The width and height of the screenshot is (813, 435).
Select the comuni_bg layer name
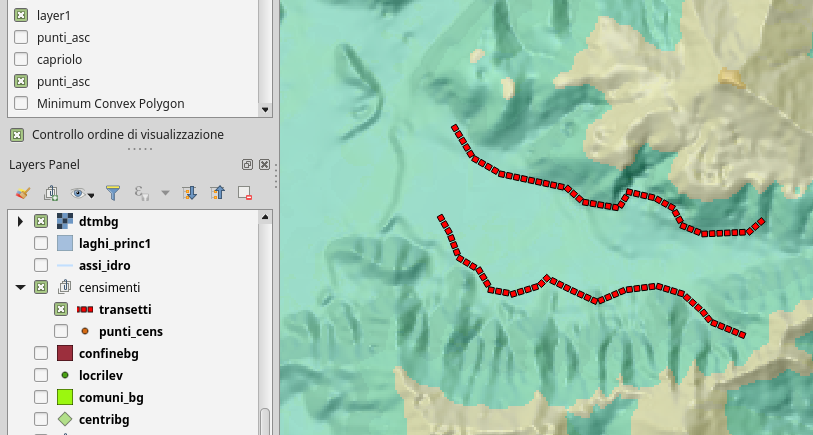tap(111, 398)
